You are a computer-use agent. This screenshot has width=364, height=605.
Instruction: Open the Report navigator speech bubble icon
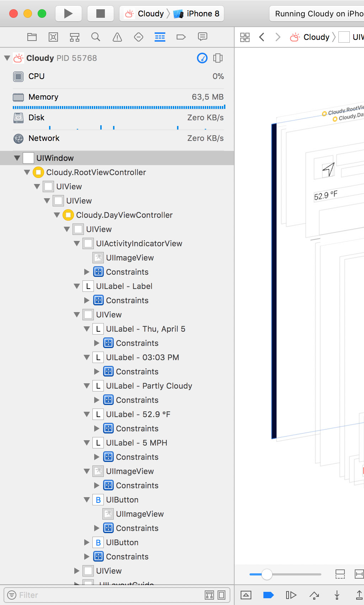click(x=202, y=37)
